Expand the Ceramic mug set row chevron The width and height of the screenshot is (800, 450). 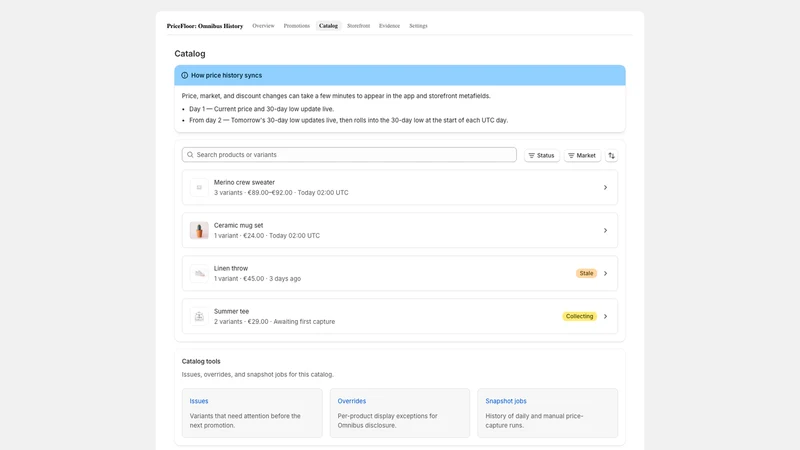606,230
